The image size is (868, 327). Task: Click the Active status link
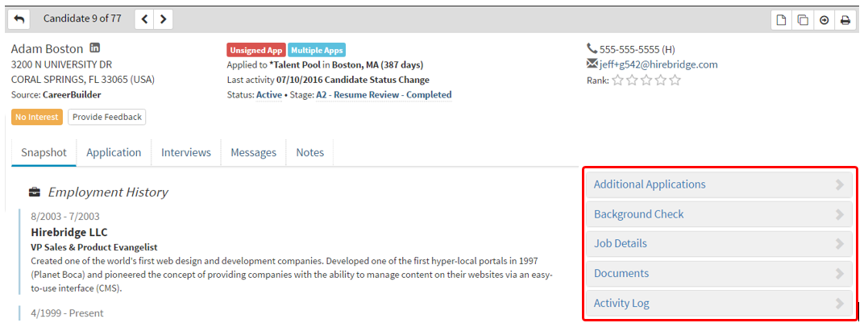point(269,95)
